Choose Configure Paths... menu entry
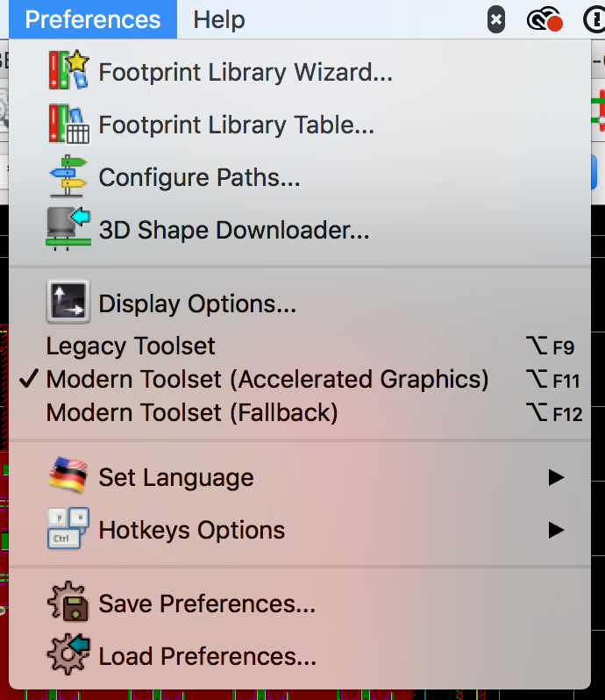Screen dimensions: 605x700 point(199,177)
